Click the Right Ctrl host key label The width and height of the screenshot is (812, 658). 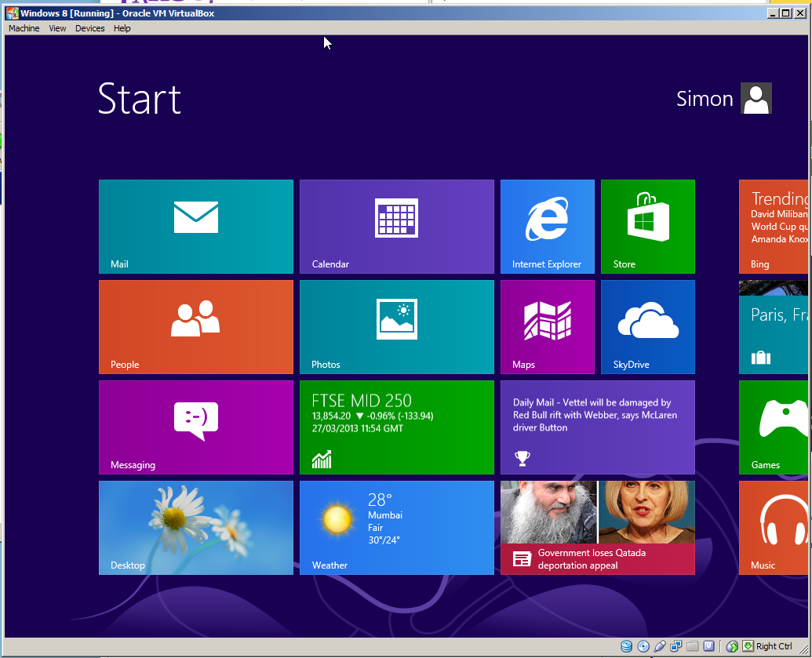(774, 646)
